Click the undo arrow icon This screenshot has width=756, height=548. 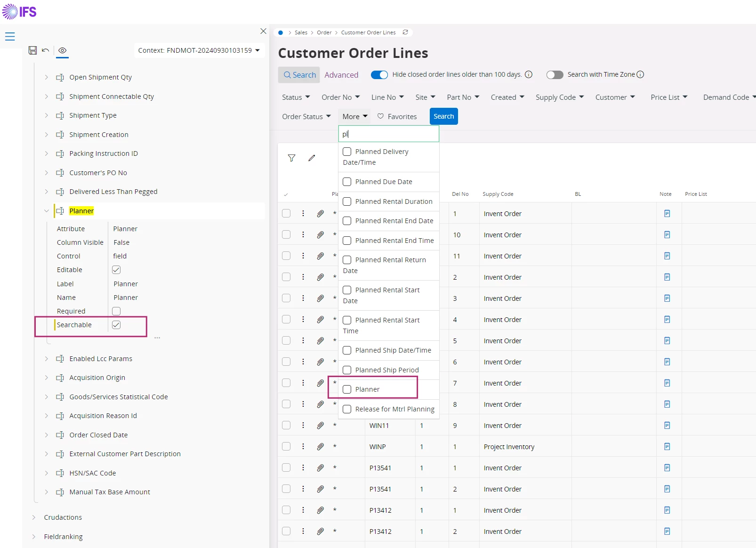pos(46,50)
